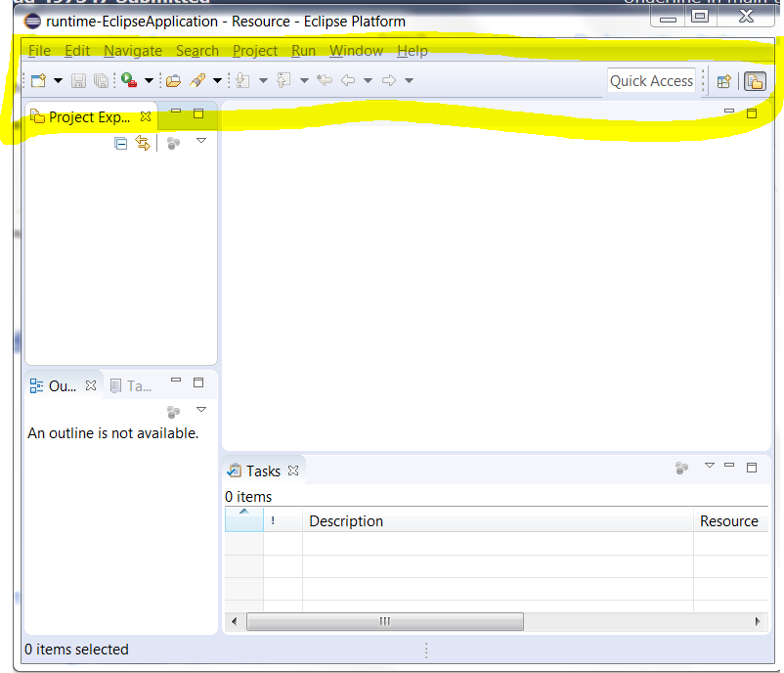Click the Back navigation arrow

tap(348, 80)
